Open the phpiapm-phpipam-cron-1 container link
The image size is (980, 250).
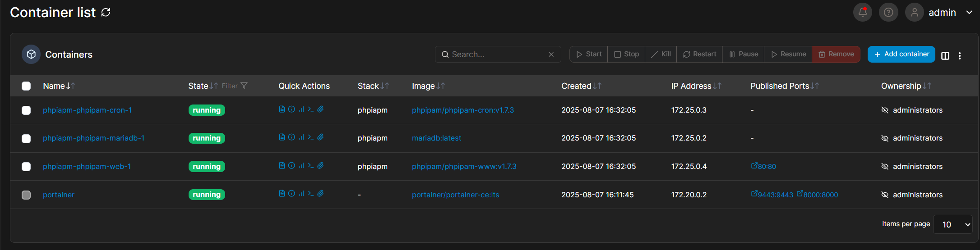pyautogui.click(x=87, y=110)
